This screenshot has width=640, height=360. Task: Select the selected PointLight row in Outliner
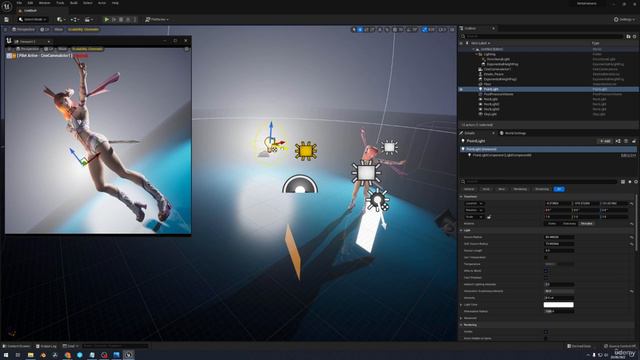[548, 89]
